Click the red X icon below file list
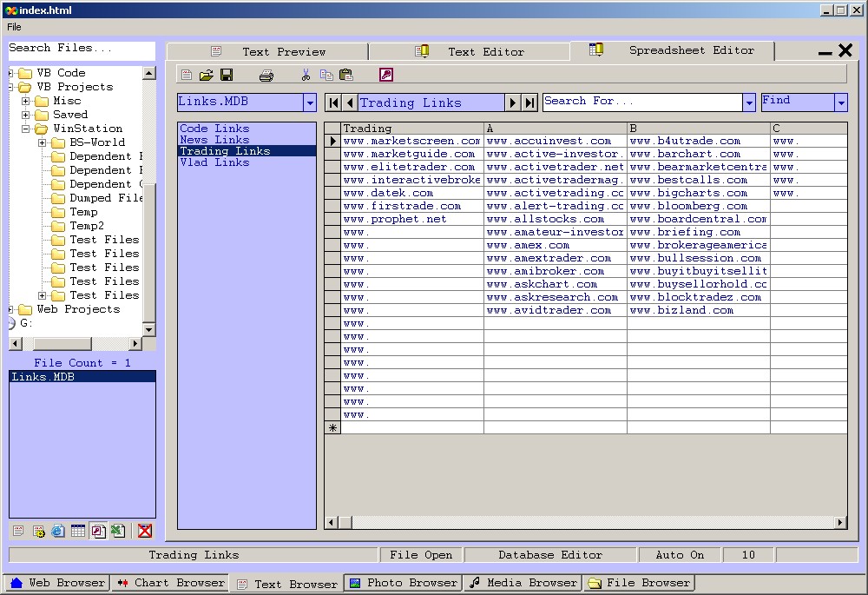Screen dimensions: 868x595 point(145,531)
